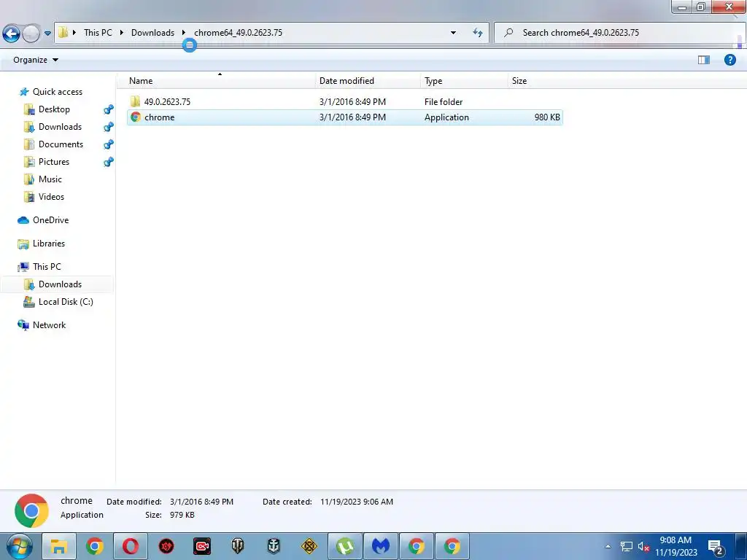Click the chrome row's Application type text

[x=446, y=117]
